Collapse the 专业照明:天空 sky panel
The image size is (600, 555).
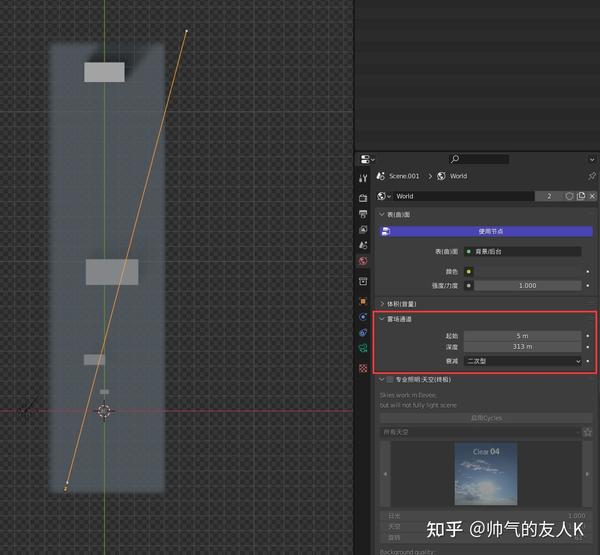(382, 379)
